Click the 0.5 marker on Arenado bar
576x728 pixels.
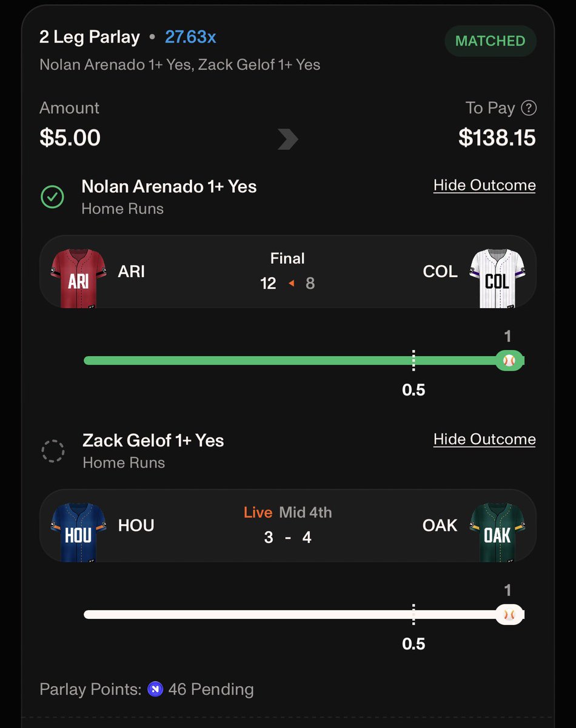pos(414,390)
